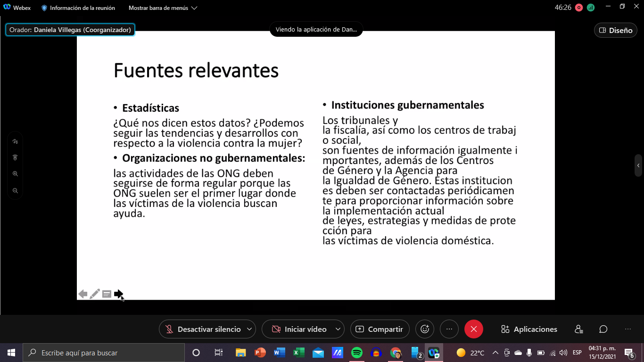This screenshot has height=362, width=644.
Task: Click the Escribe aquí para buscar field
Action: 104,353
